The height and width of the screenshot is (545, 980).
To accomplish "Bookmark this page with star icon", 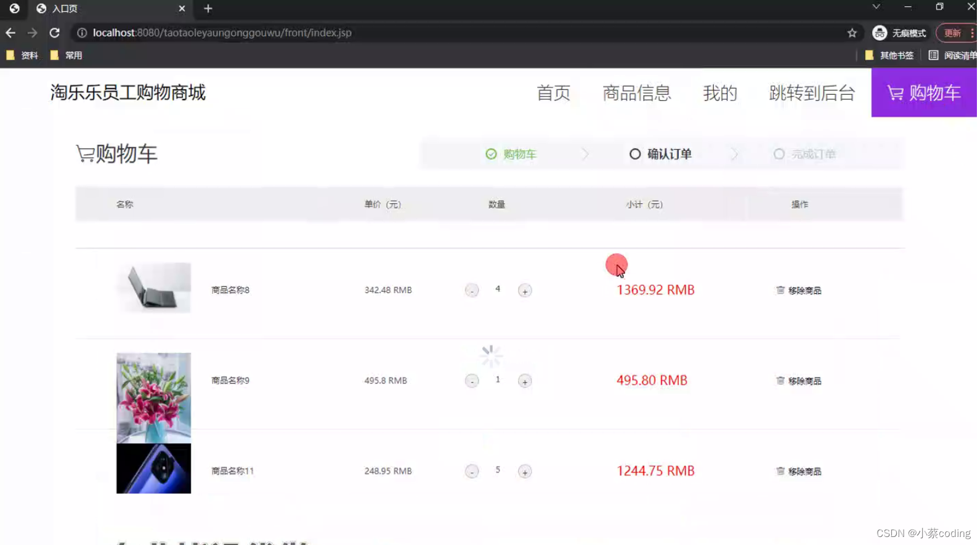I will [x=852, y=33].
